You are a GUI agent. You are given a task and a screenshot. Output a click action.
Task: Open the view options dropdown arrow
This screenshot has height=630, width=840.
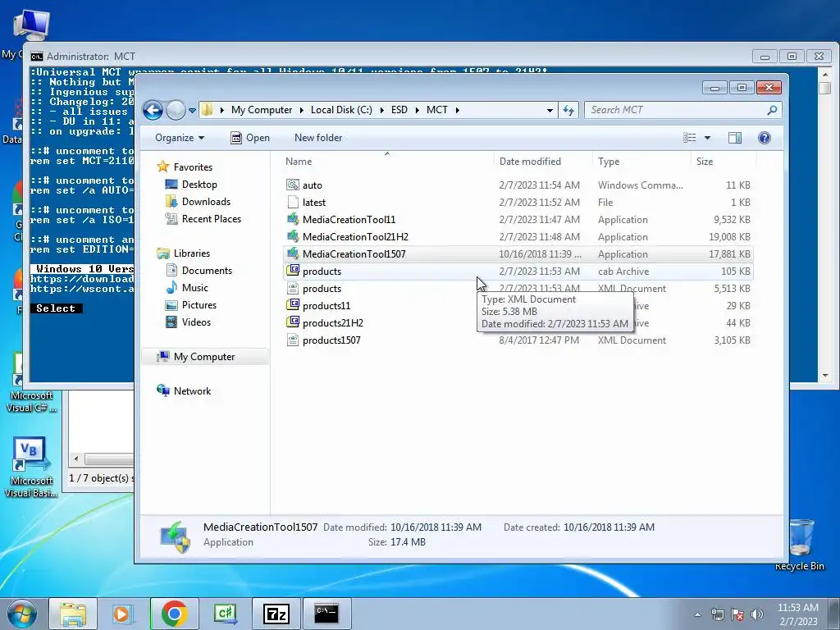tap(707, 138)
